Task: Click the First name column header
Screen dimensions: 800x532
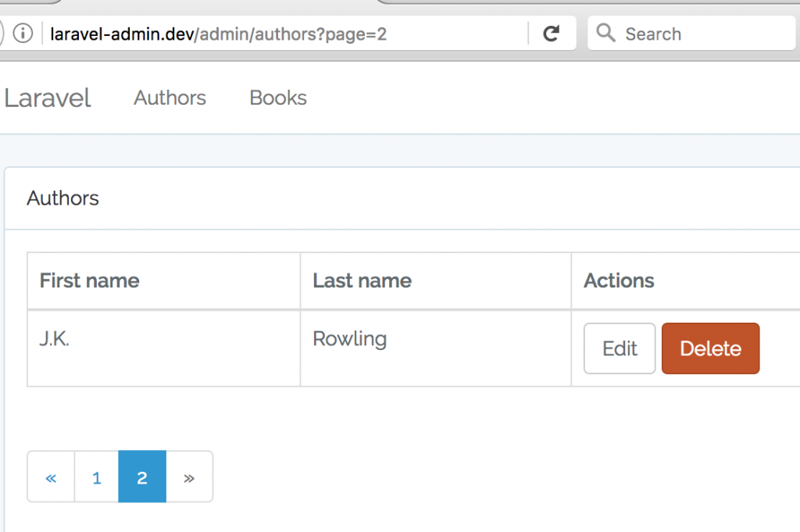Action: pos(88,280)
